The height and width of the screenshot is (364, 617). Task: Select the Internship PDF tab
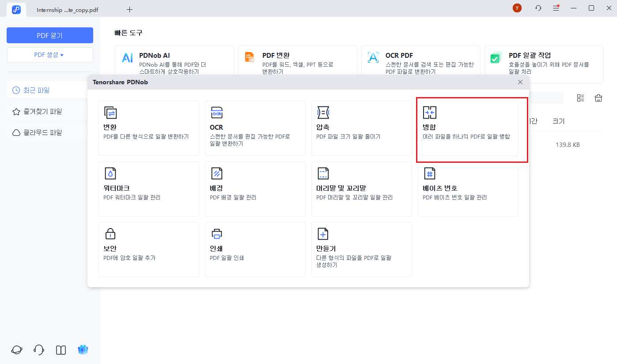(67, 9)
